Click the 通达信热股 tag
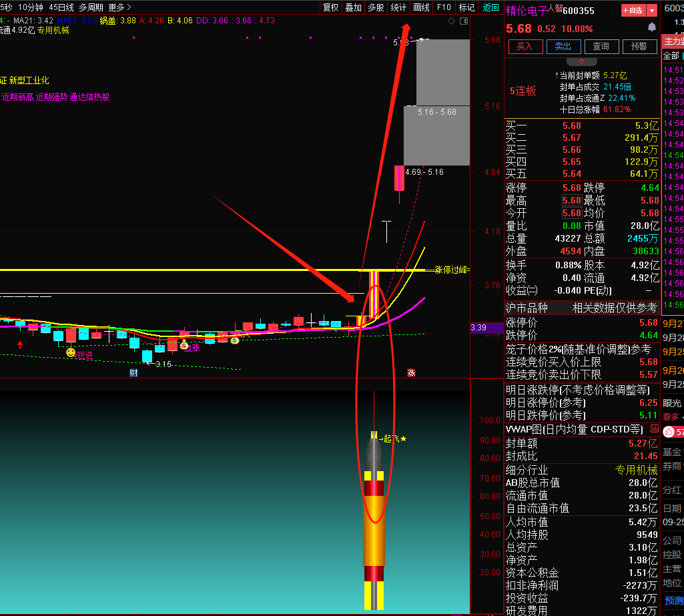Screen dimensions: 684x616 click(90, 97)
